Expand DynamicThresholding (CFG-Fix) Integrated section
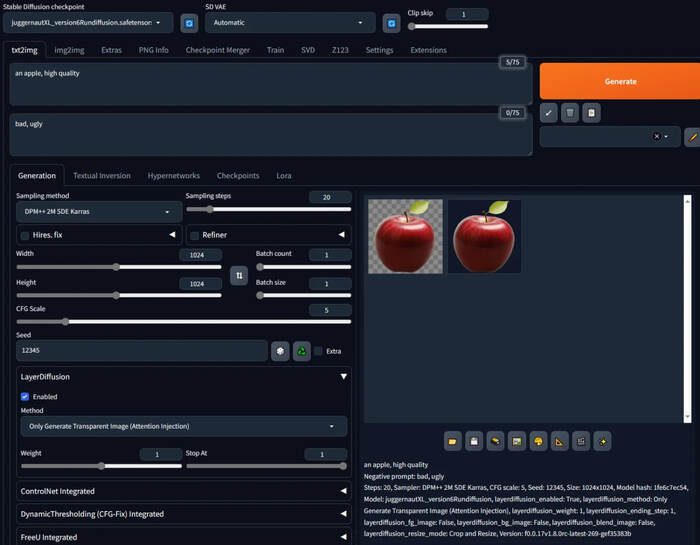The image size is (700, 545). [x=183, y=514]
